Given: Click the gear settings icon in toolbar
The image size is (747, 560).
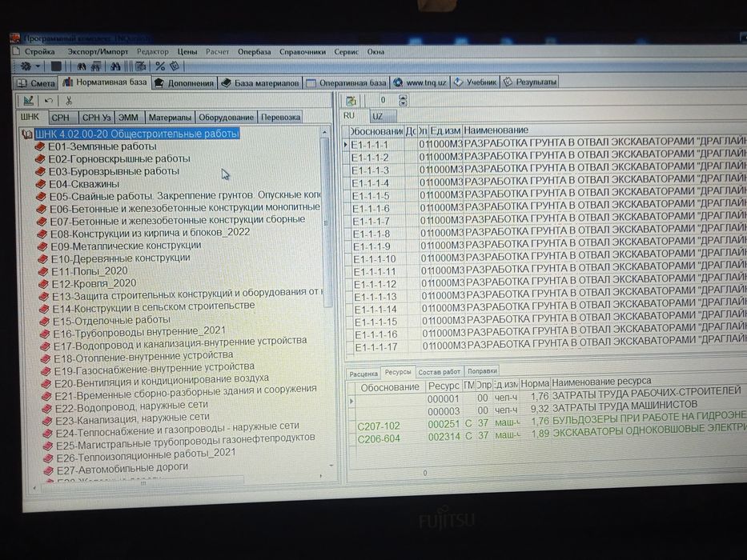Looking at the screenshot, I should tap(26, 66).
